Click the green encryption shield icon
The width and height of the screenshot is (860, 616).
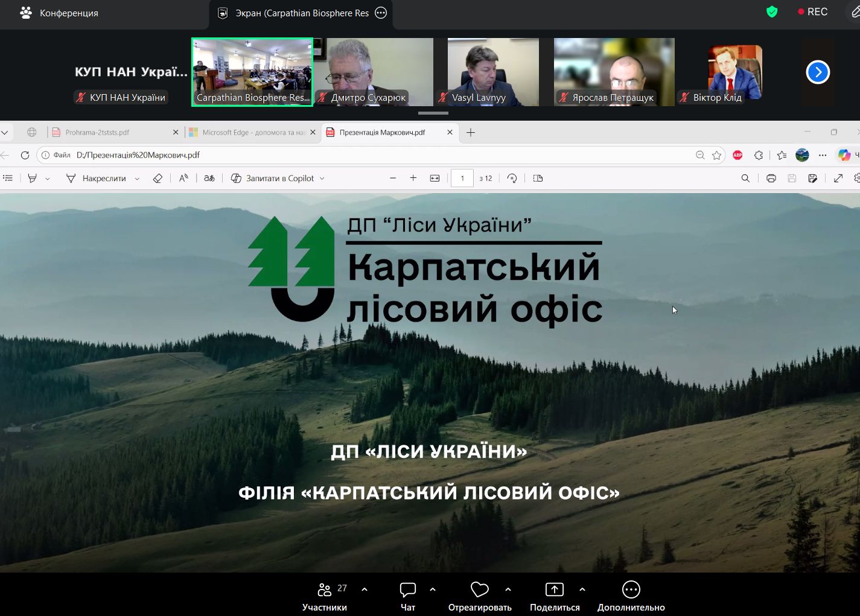(772, 12)
